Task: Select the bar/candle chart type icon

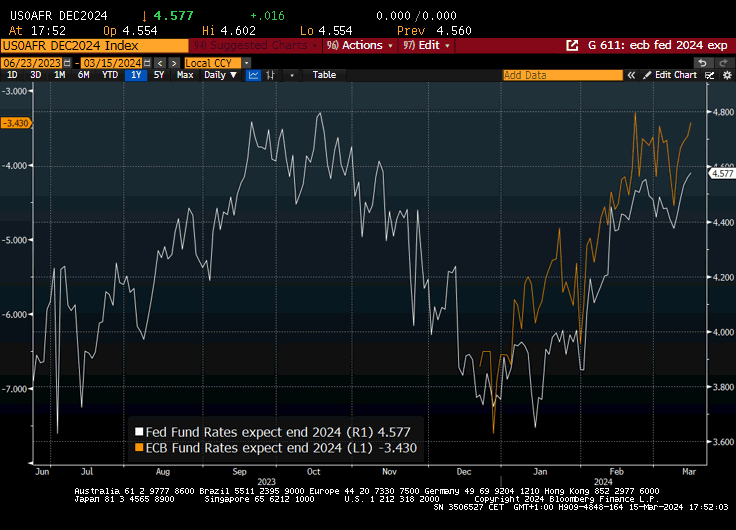Action: tap(270, 75)
